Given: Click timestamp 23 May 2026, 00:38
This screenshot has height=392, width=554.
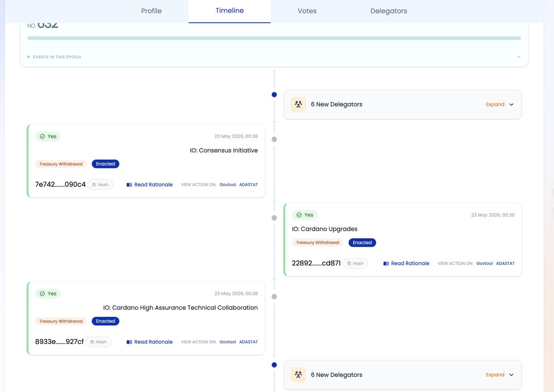Looking at the screenshot, I should tap(236, 136).
